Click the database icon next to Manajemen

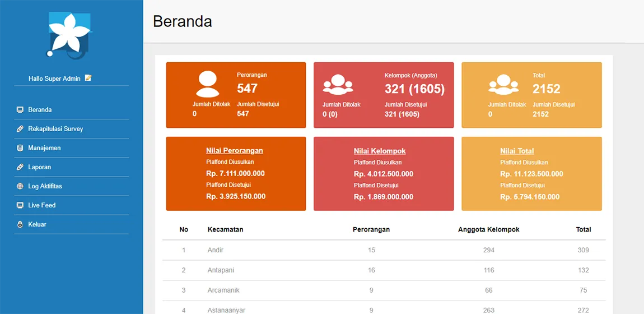point(20,148)
